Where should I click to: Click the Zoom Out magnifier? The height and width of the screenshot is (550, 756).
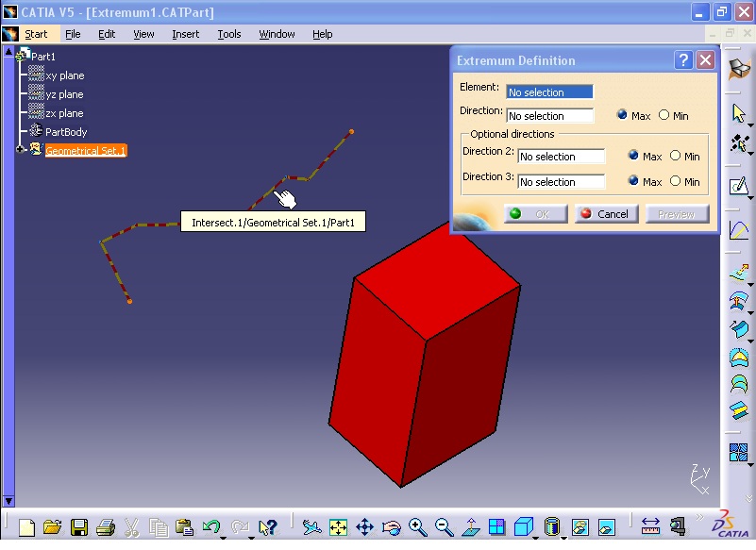pos(444,527)
